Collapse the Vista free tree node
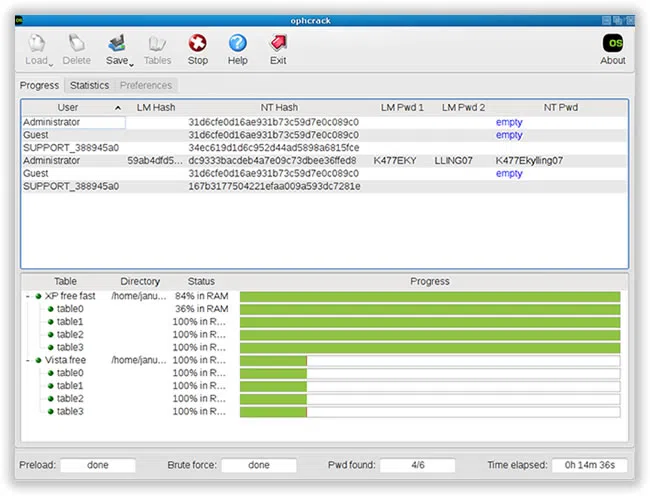This screenshot has height=496, width=650. tap(27, 360)
